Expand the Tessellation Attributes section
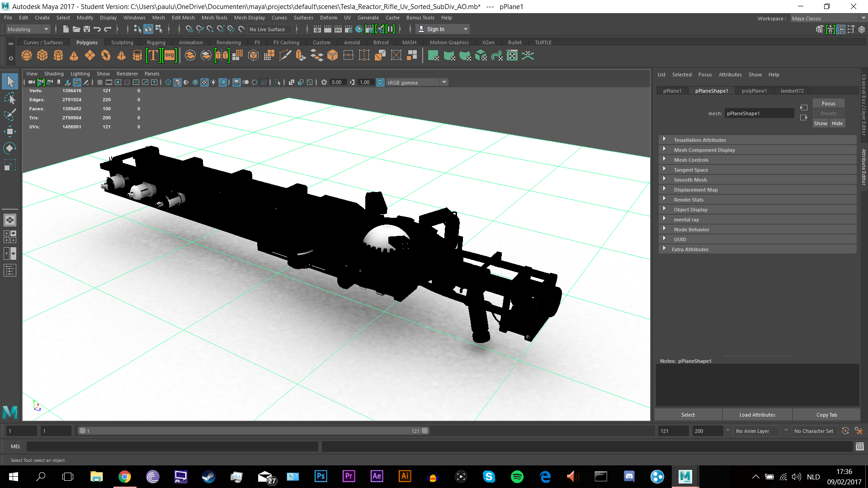This screenshot has height=488, width=868. click(x=699, y=140)
